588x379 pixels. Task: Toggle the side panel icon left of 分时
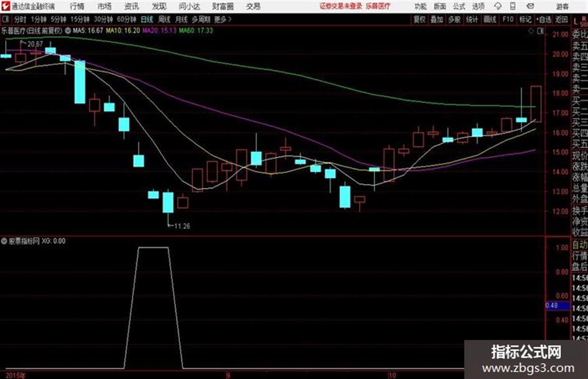pyautogui.click(x=5, y=19)
